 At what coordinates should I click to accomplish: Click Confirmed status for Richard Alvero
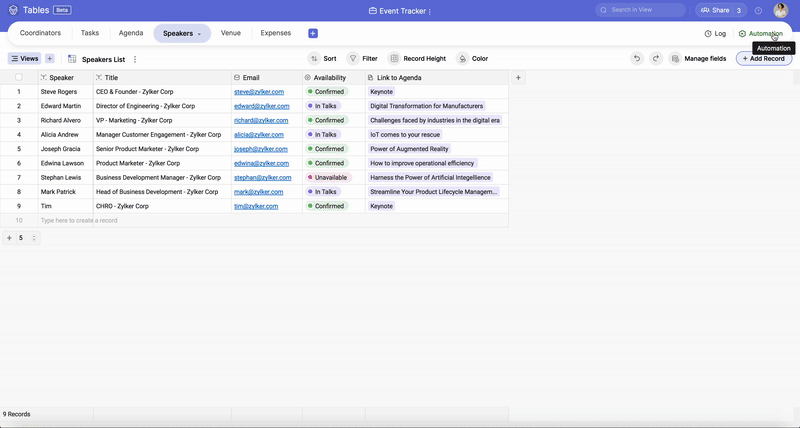coord(326,120)
